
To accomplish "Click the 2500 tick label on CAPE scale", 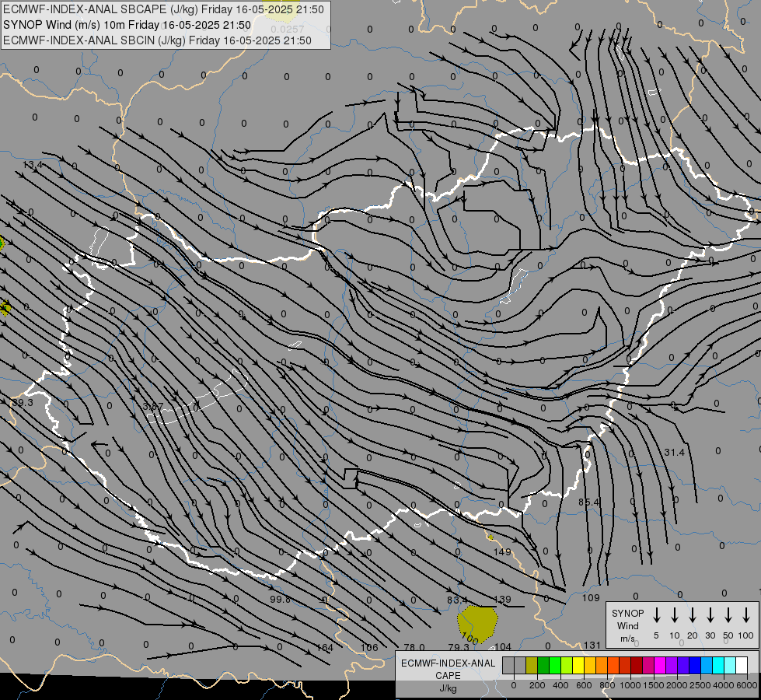I will [700, 685].
